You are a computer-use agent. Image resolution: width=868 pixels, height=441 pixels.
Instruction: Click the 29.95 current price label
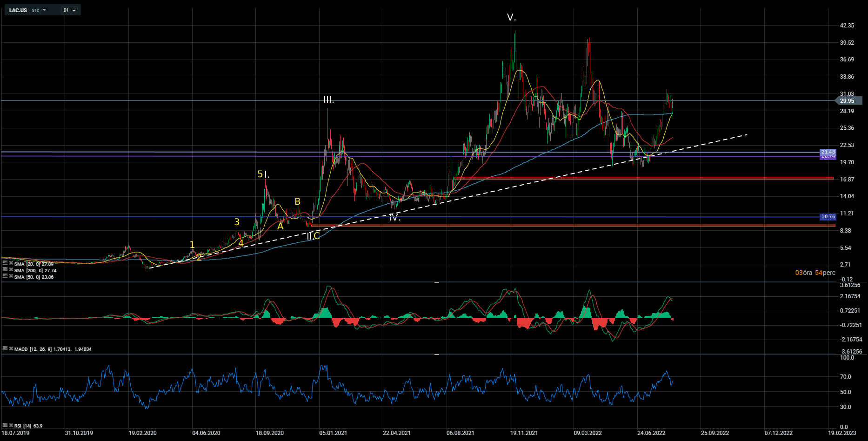pos(848,101)
